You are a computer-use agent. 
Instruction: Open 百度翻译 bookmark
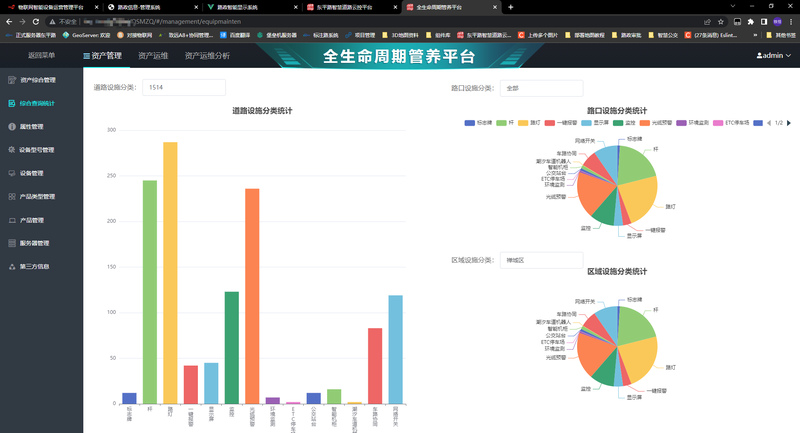coord(235,35)
